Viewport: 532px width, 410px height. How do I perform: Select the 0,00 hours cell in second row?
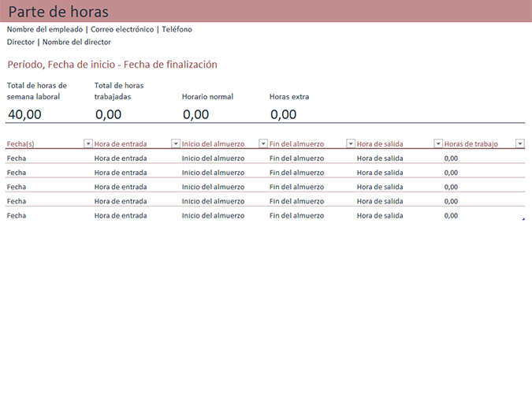coord(451,173)
